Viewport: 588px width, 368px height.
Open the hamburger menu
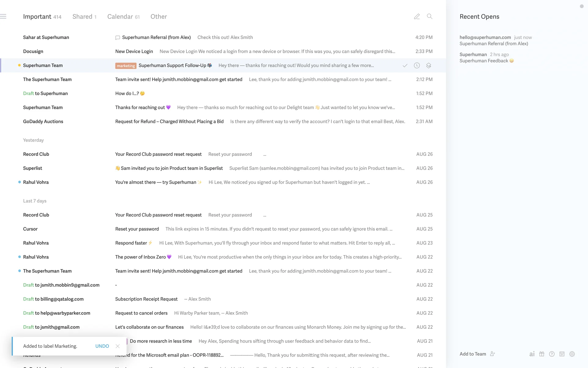pyautogui.click(x=3, y=17)
